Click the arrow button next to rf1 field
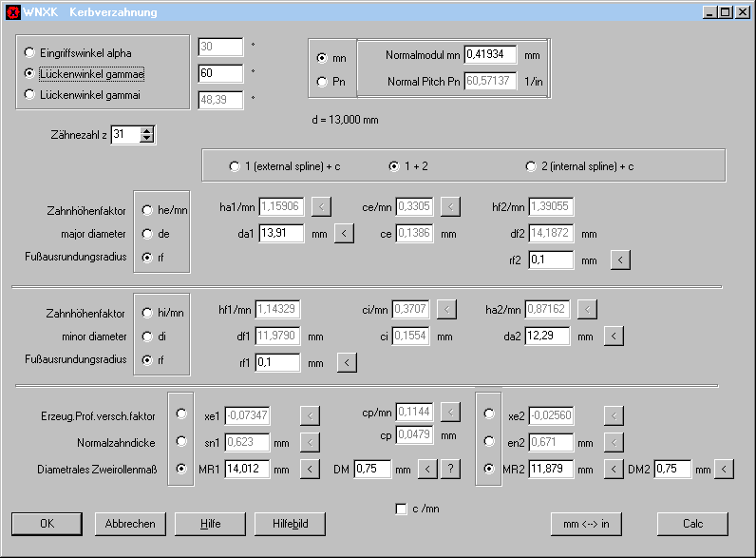This screenshot has height=558, width=756. pyautogui.click(x=347, y=362)
